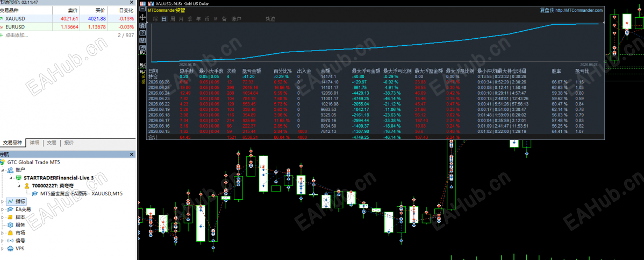Viewport: 644px width, 260px height.
Task: Switch to the 详细 tab
Action: [34, 143]
